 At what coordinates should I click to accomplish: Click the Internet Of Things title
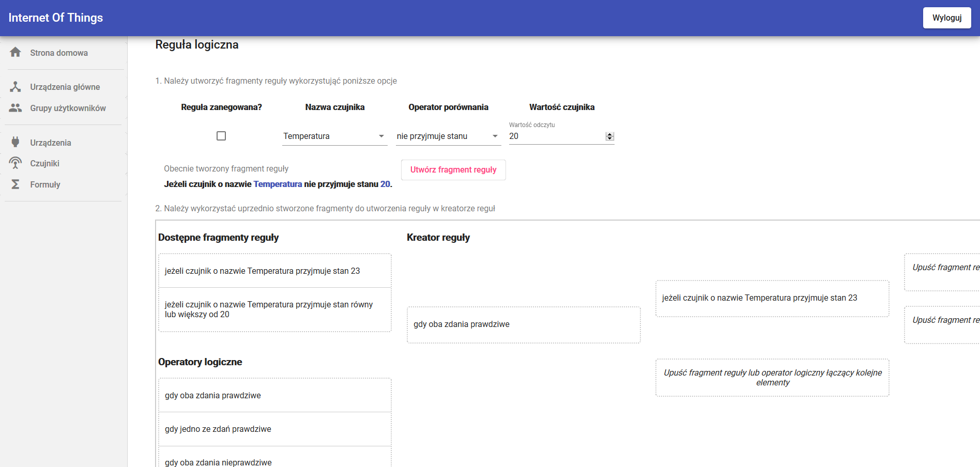(56, 18)
